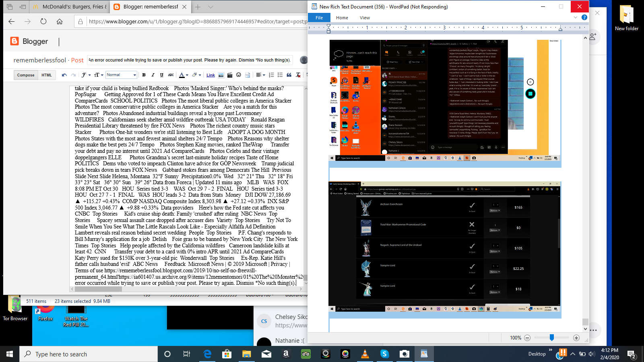Click Link button in Blogger toolbar
Screen dimensions: 644x362
coord(211,75)
